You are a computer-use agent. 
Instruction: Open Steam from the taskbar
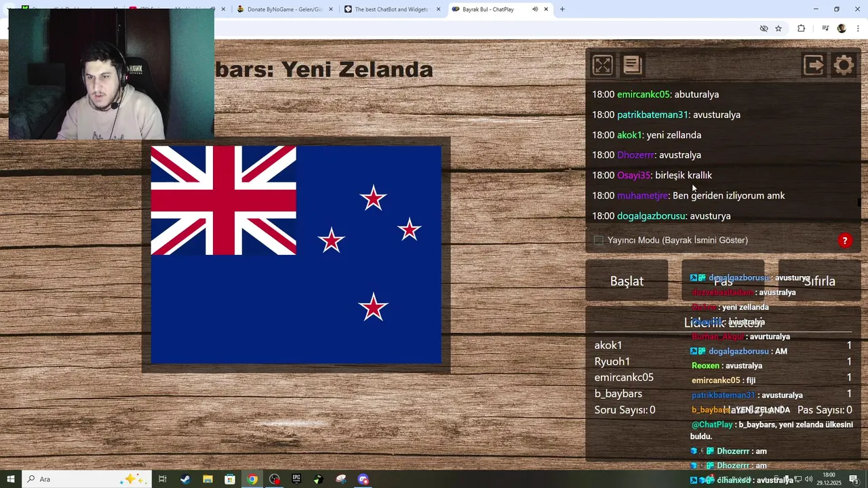pos(185,479)
